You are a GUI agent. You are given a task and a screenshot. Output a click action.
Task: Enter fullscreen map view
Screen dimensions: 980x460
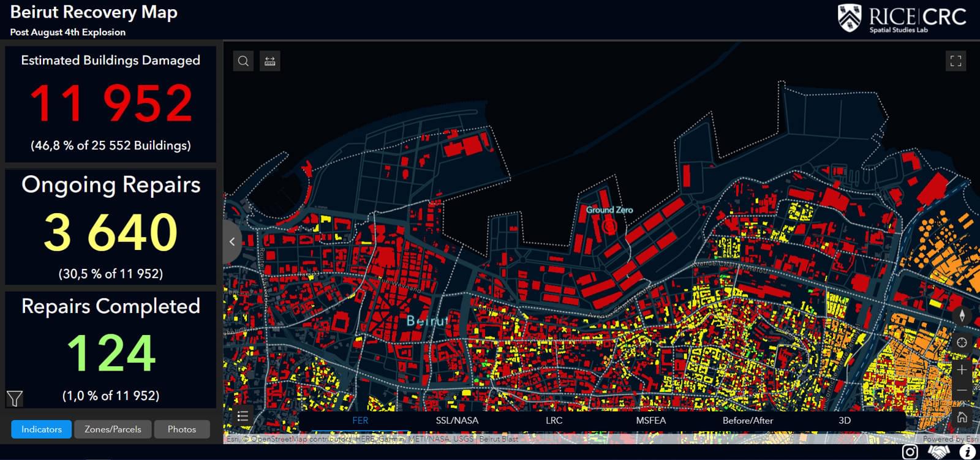[956, 61]
